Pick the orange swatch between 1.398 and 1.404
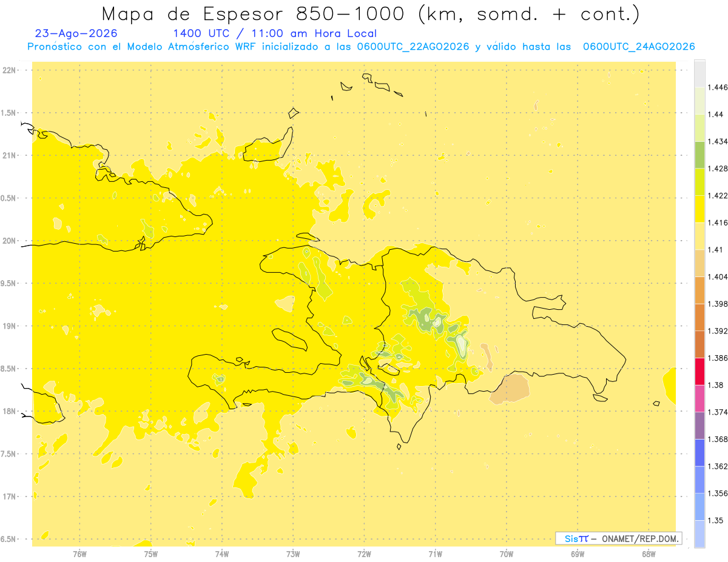Viewport: 728px width, 562px height. coord(699,290)
